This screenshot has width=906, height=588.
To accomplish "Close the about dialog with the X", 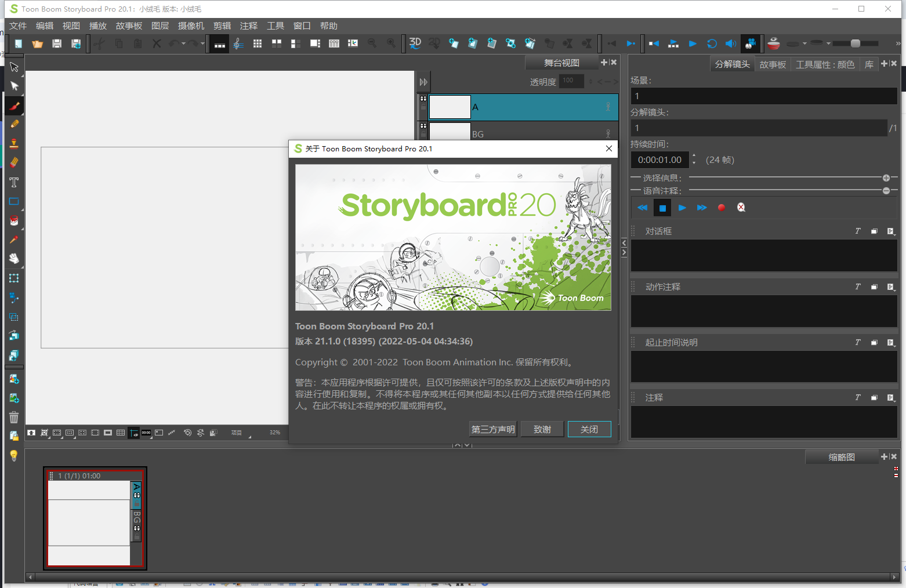I will click(609, 148).
